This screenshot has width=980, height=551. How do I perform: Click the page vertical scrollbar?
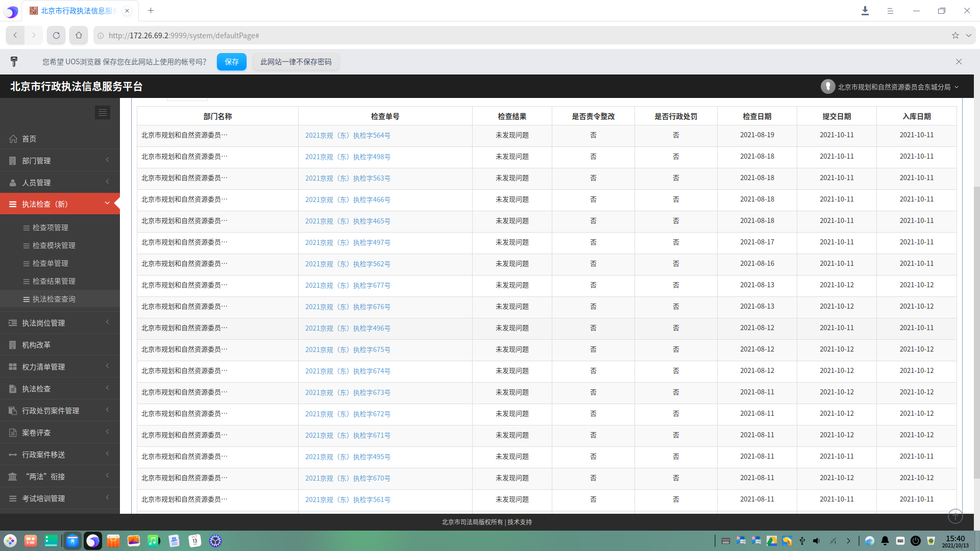(977, 332)
